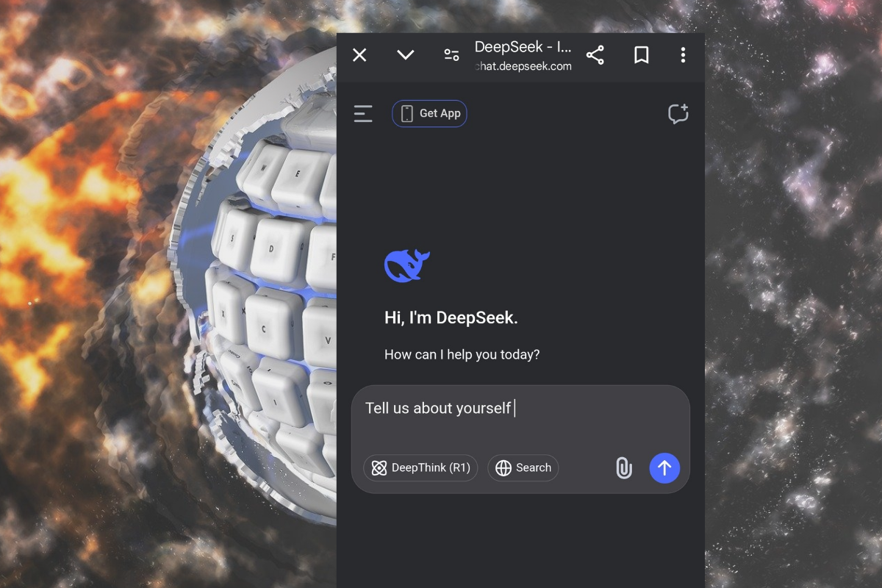Toggle DeepThink (R1) mode
This screenshot has height=588, width=882.
pyautogui.click(x=420, y=467)
